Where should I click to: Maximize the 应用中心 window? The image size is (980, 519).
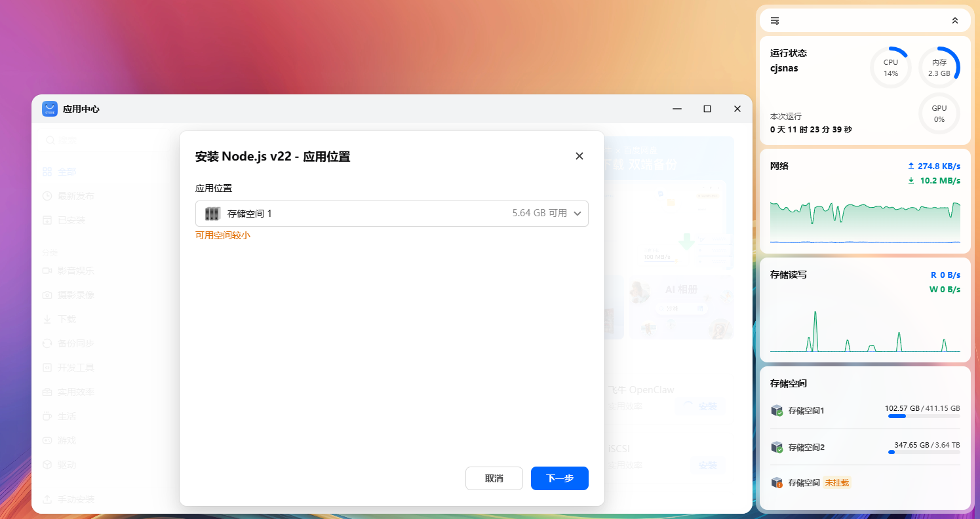pyautogui.click(x=707, y=109)
